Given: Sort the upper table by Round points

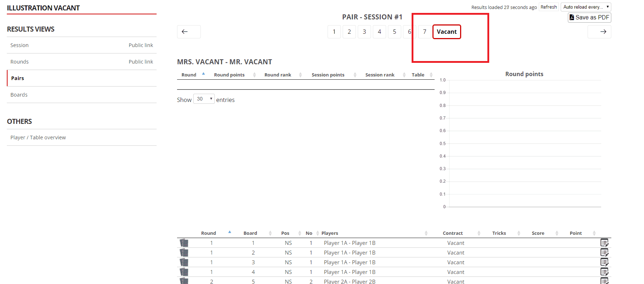Looking at the screenshot, I should tap(229, 75).
